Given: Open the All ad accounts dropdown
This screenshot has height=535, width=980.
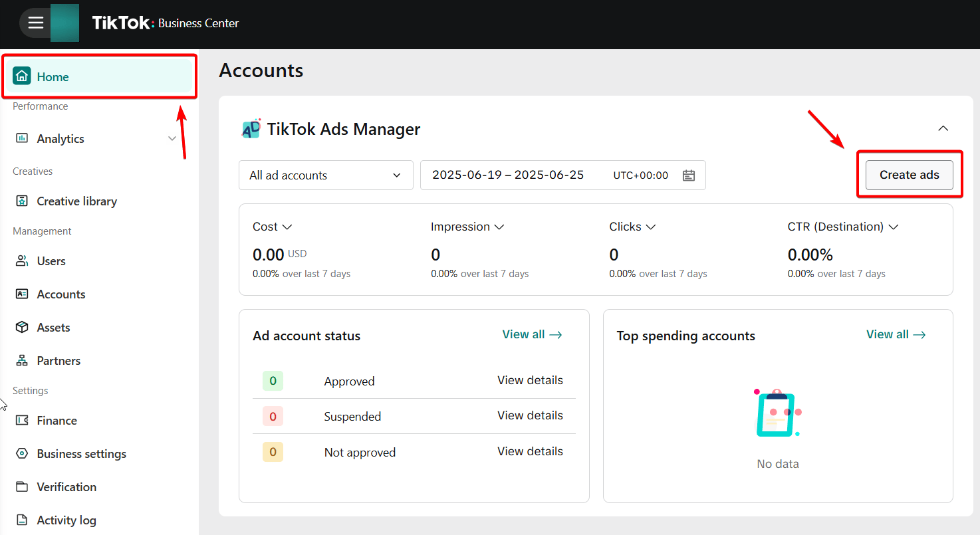Looking at the screenshot, I should coord(326,175).
